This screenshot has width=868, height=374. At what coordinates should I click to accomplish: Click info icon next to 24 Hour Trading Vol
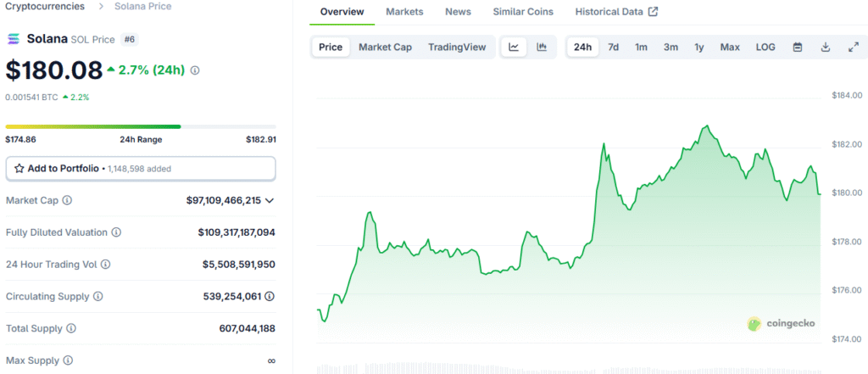click(x=105, y=265)
